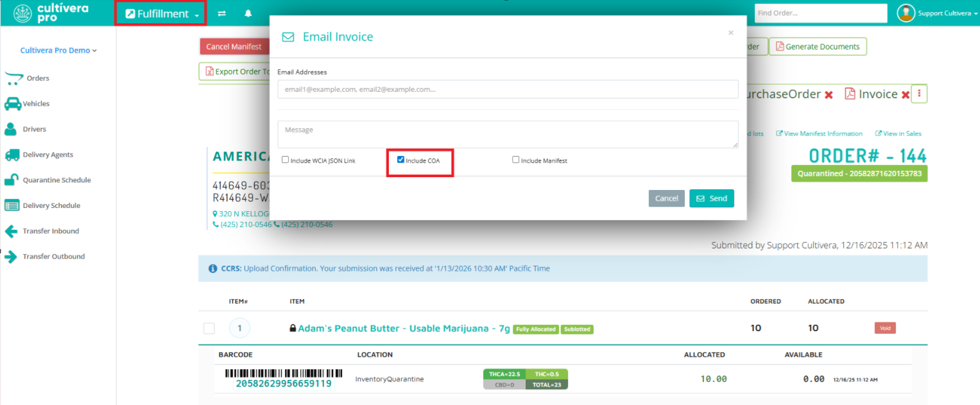
Task: Open Support Cultivera user menu
Action: click(947, 13)
